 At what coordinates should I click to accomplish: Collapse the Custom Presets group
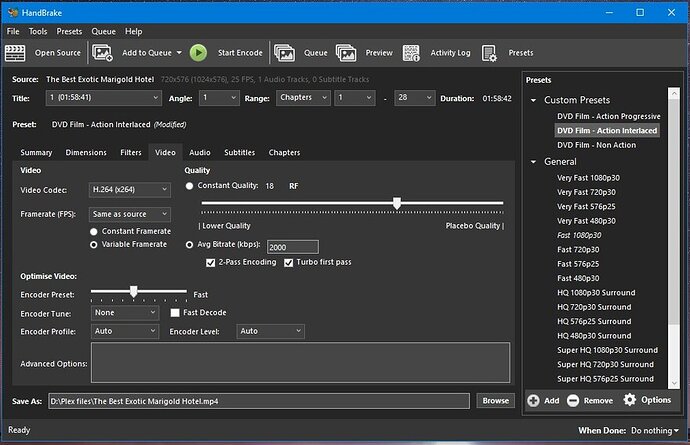(x=534, y=100)
